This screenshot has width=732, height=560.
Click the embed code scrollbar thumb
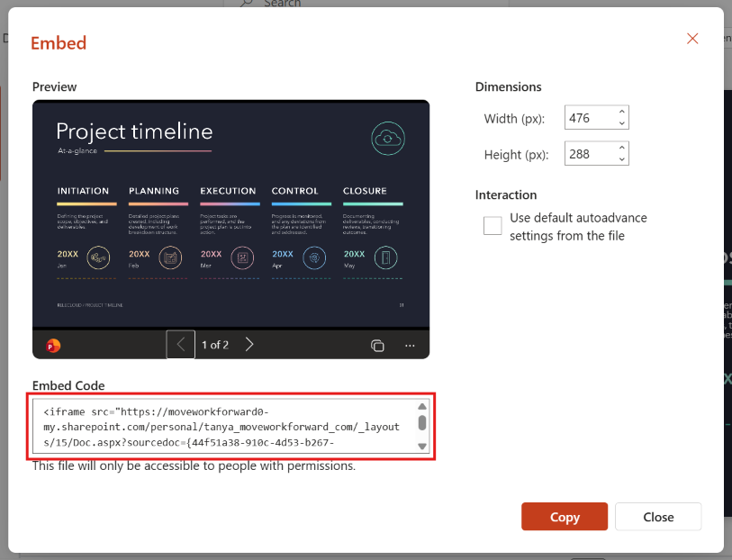click(422, 423)
